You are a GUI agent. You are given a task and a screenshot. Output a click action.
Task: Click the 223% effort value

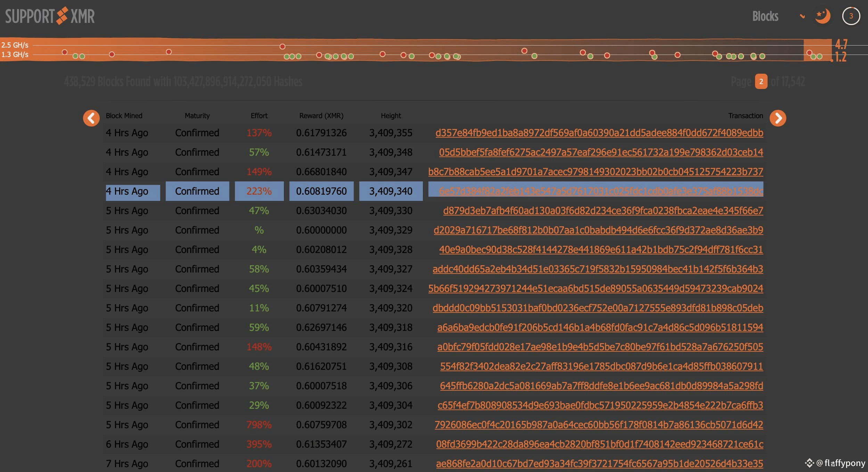(259, 191)
